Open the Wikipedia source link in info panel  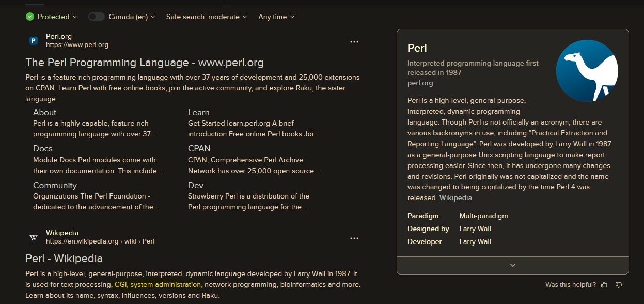click(455, 197)
